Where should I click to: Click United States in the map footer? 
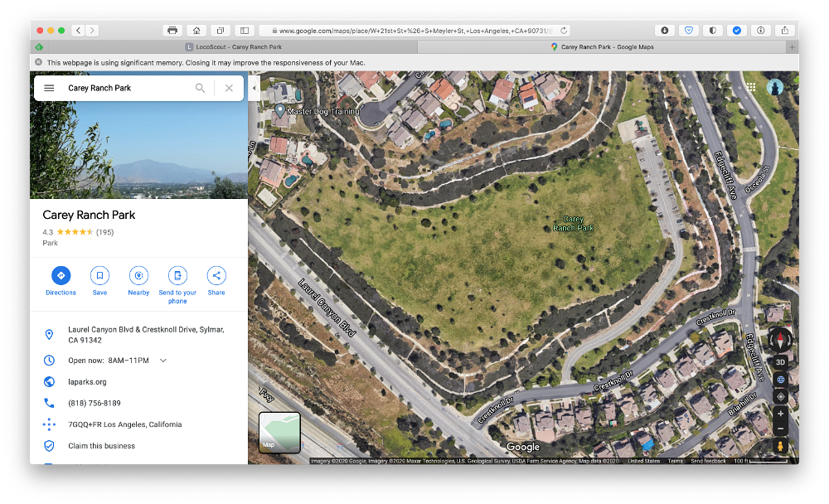[x=643, y=461]
